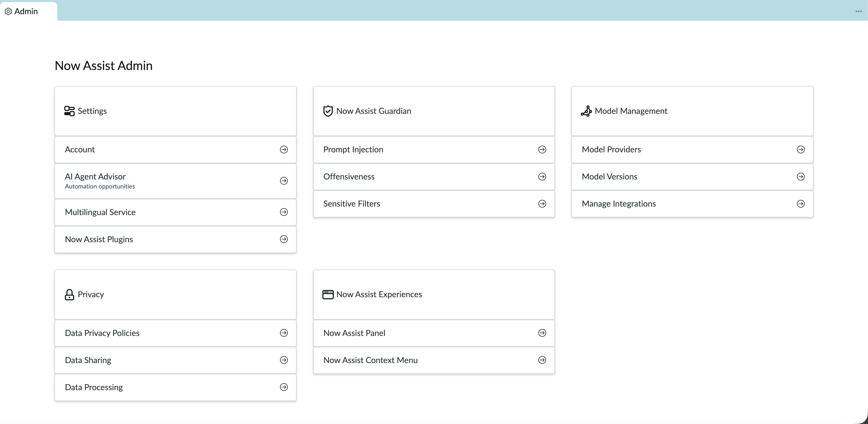Open Multilingual Service settings

pyautogui.click(x=175, y=212)
